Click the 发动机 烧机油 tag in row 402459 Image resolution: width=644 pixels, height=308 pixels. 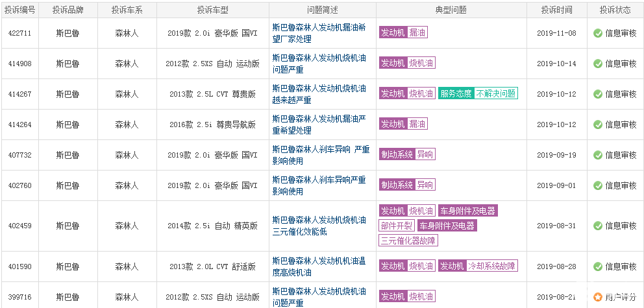pos(407,211)
